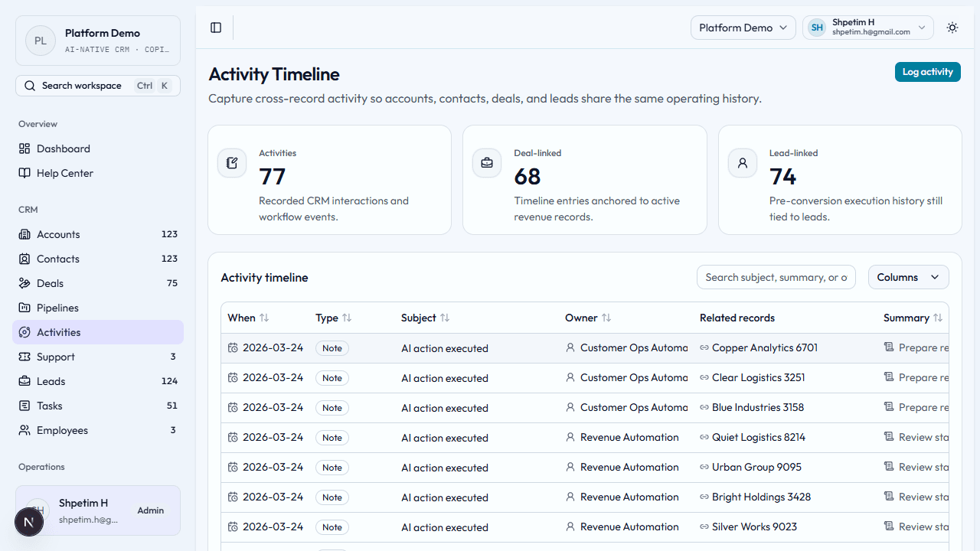
Task: Toggle sorting on the When column
Action: pos(263,318)
